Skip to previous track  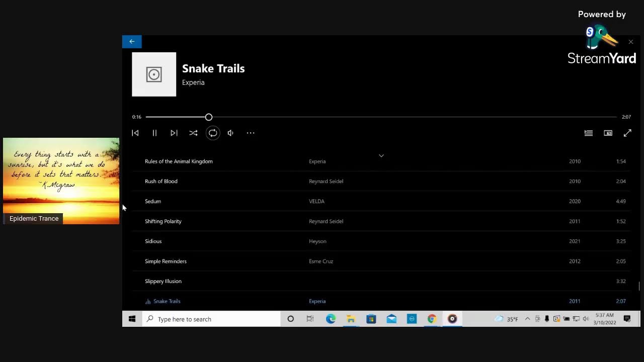tap(135, 133)
